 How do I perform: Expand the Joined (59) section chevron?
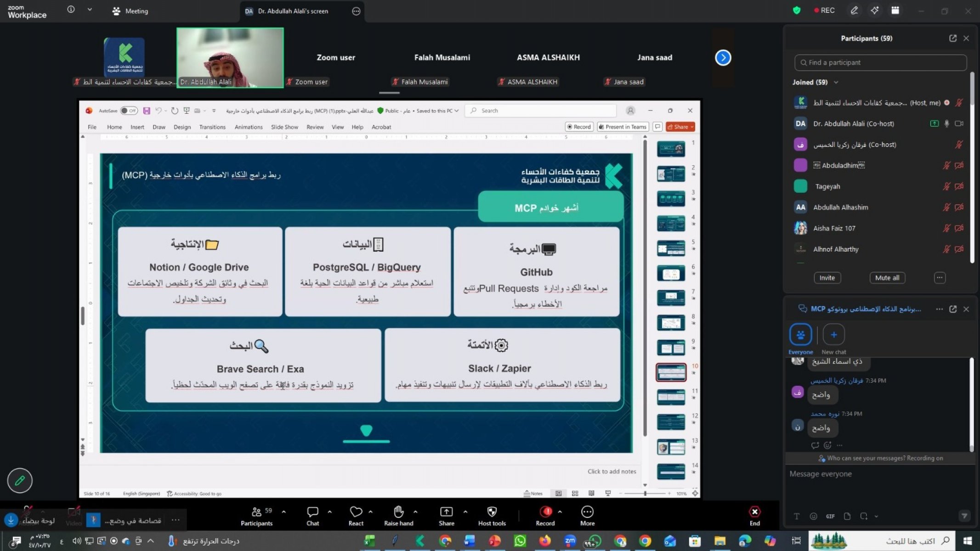(836, 82)
